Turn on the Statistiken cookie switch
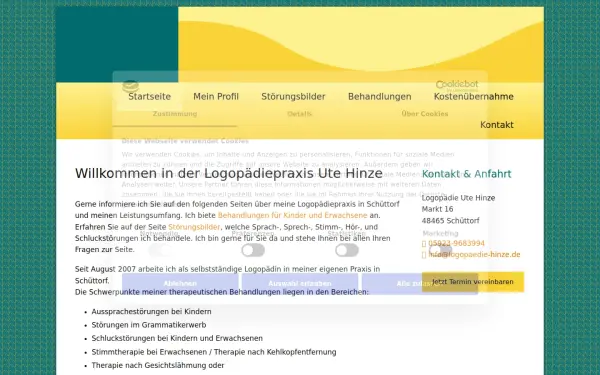 pyautogui.click(x=347, y=250)
